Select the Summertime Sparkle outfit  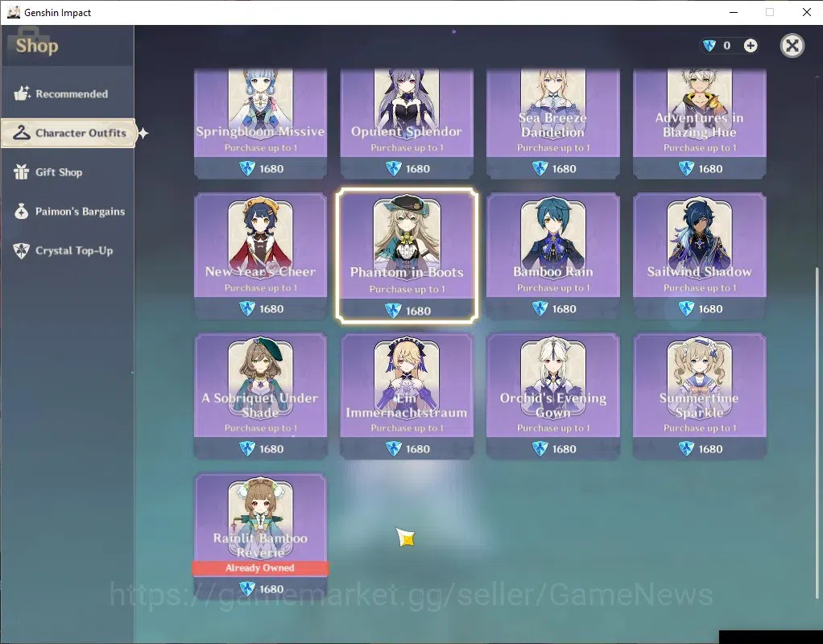coord(700,396)
